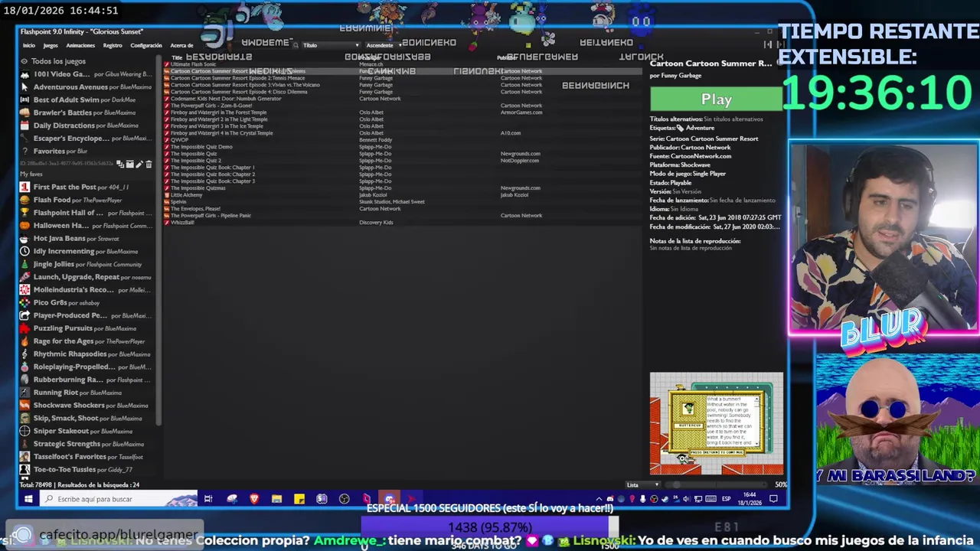Click the Windows search box
Viewport: 980px width, 551px height.
pyautogui.click(x=119, y=499)
